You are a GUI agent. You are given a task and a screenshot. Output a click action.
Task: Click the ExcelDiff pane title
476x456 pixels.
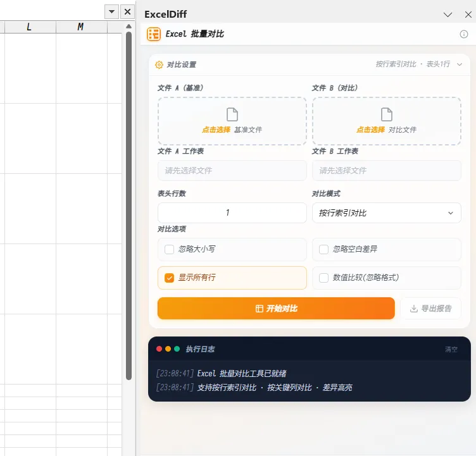(165, 15)
